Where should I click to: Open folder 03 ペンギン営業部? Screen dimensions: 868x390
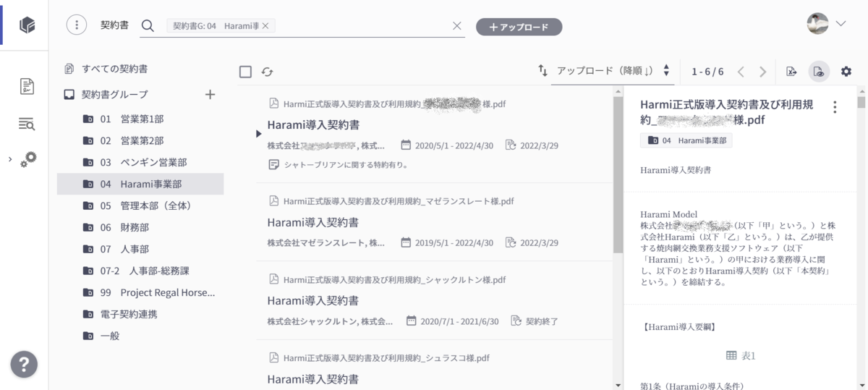[x=140, y=162]
